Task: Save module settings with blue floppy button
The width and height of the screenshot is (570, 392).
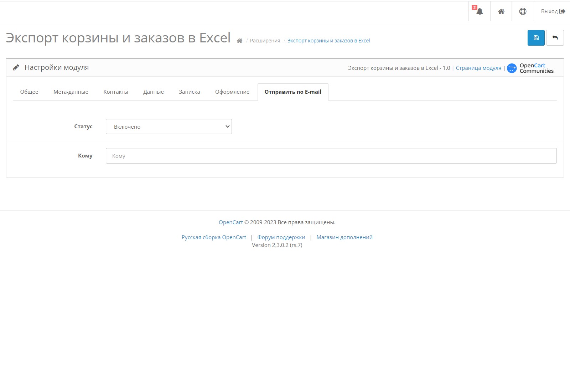Action: click(536, 38)
